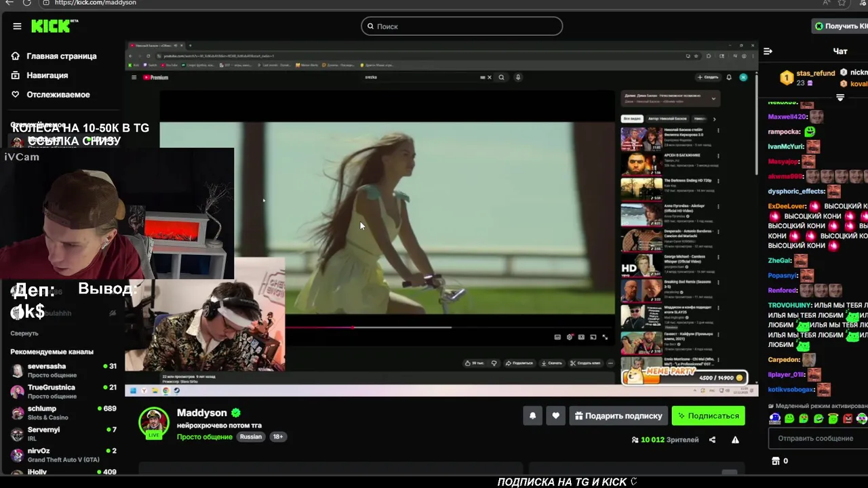Image resolution: width=868 pixels, height=488 pixels.
Task: Open Отслеживаемое in sidebar
Action: 58,95
